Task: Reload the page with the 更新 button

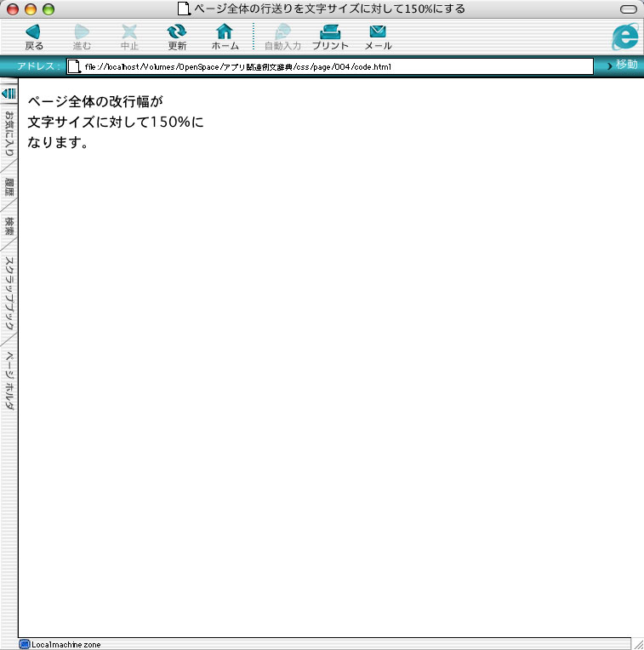Action: coord(177,36)
